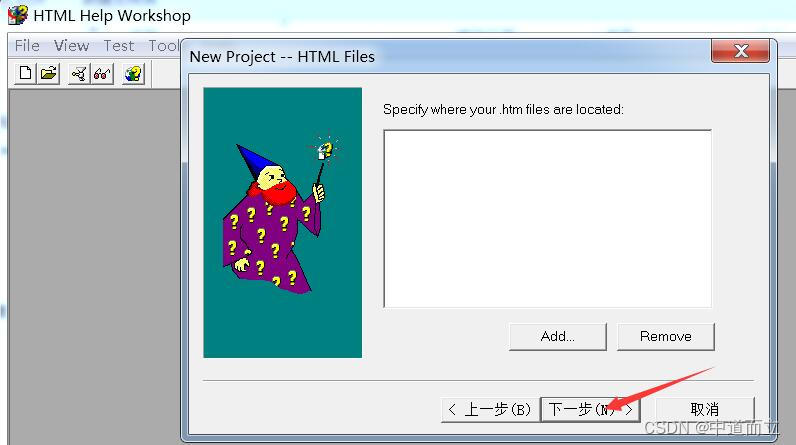The height and width of the screenshot is (445, 796).
Task: Open the File menu
Action: point(27,46)
